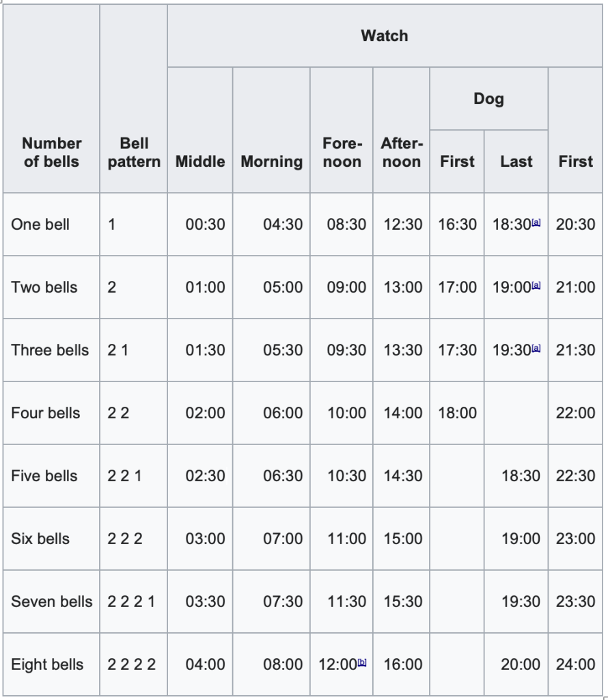Click the 2 2 2 1 bell pattern cell
The width and height of the screenshot is (608, 700).
click(x=131, y=602)
